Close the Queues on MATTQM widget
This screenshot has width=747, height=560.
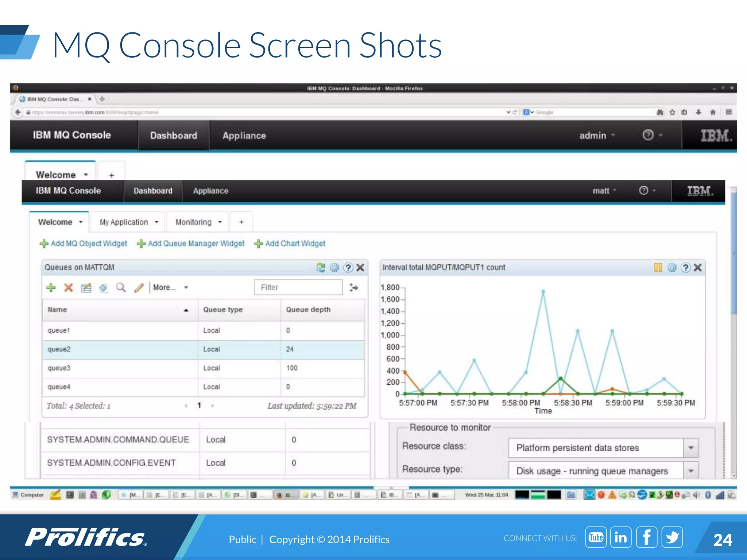point(360,268)
